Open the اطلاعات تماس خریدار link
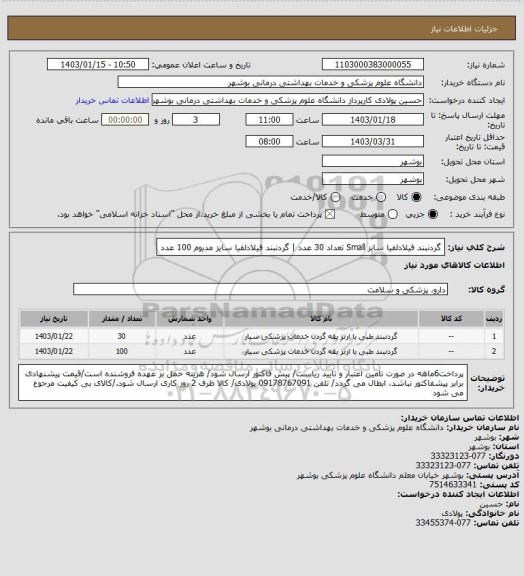The height and width of the screenshot is (576, 524). (x=112, y=100)
